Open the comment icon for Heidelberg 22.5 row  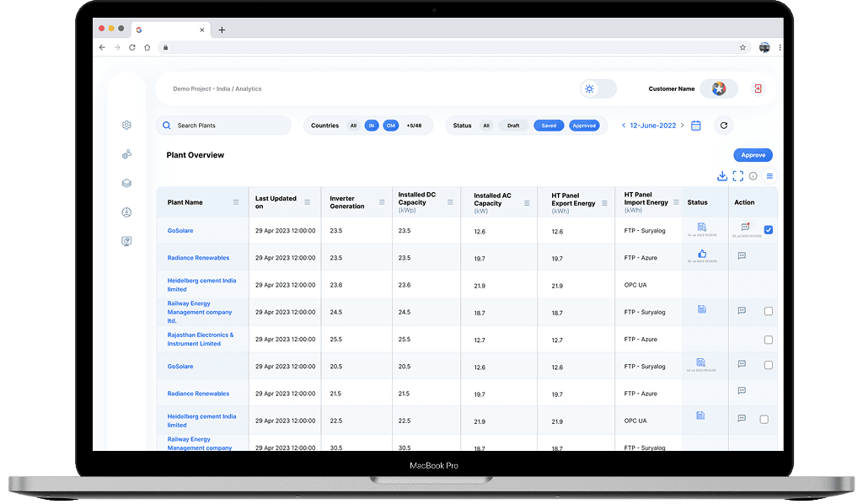742,418
